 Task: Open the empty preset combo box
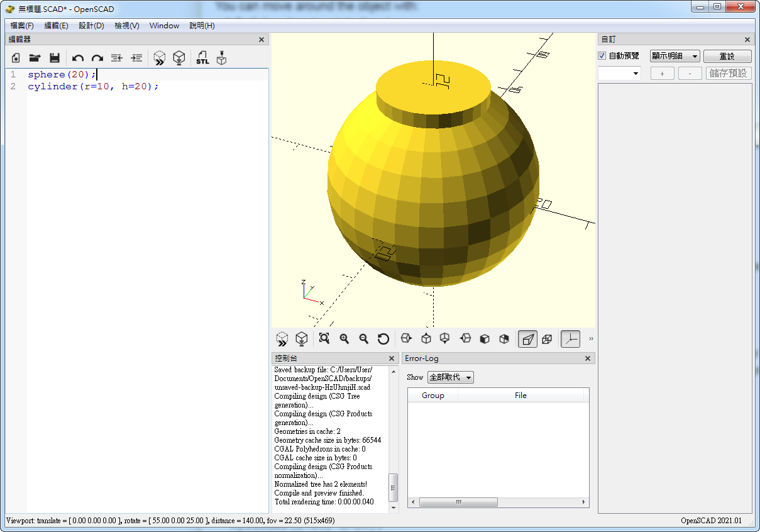point(619,73)
